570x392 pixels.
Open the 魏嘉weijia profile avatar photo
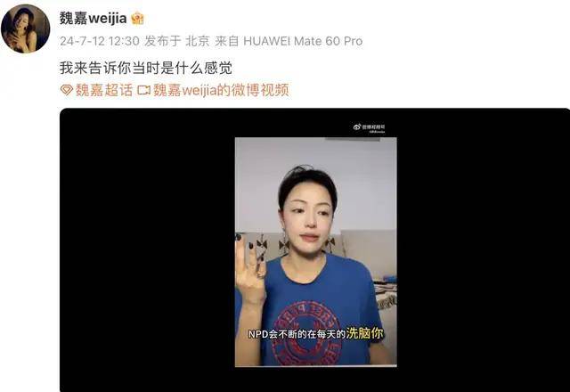[x=26, y=29]
